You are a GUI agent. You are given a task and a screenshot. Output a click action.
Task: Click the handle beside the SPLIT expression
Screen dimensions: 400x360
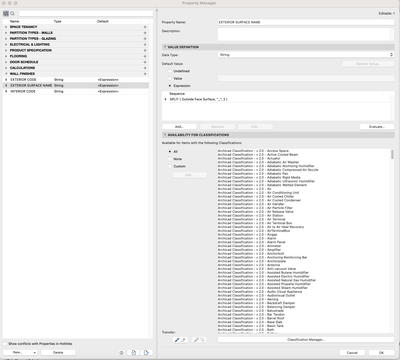[x=166, y=99]
